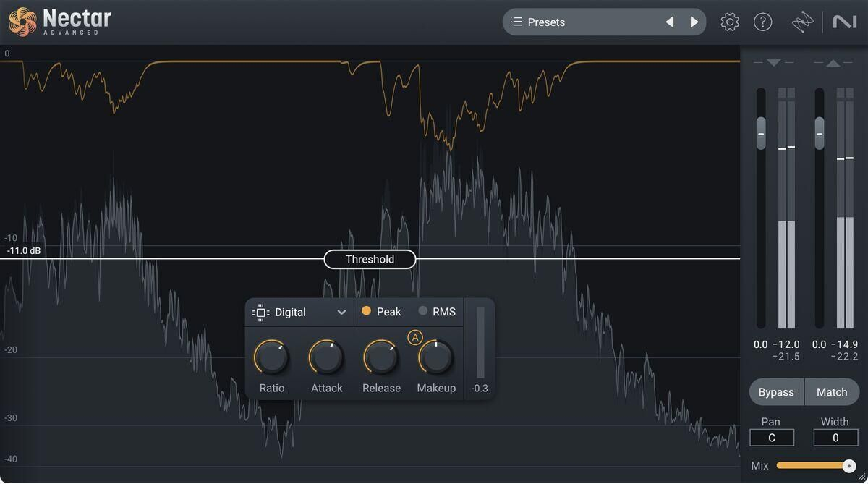This screenshot has height=484, width=868.
Task: Toggle the Bypass button
Action: [x=776, y=392]
